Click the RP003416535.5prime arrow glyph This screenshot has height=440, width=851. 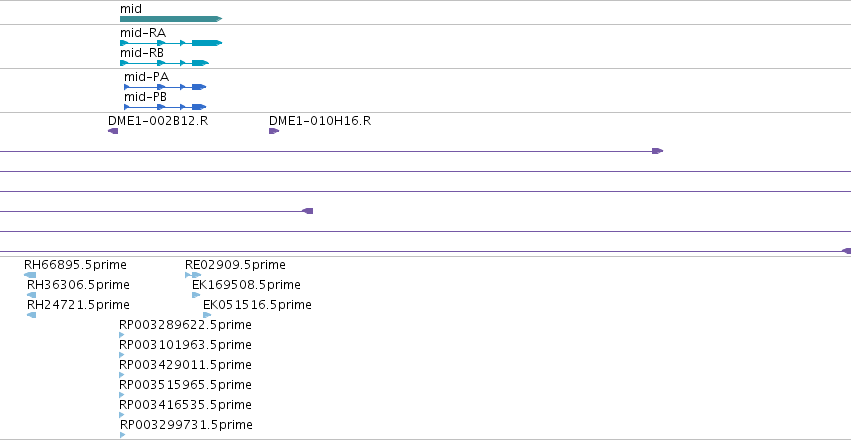pyautogui.click(x=122, y=415)
